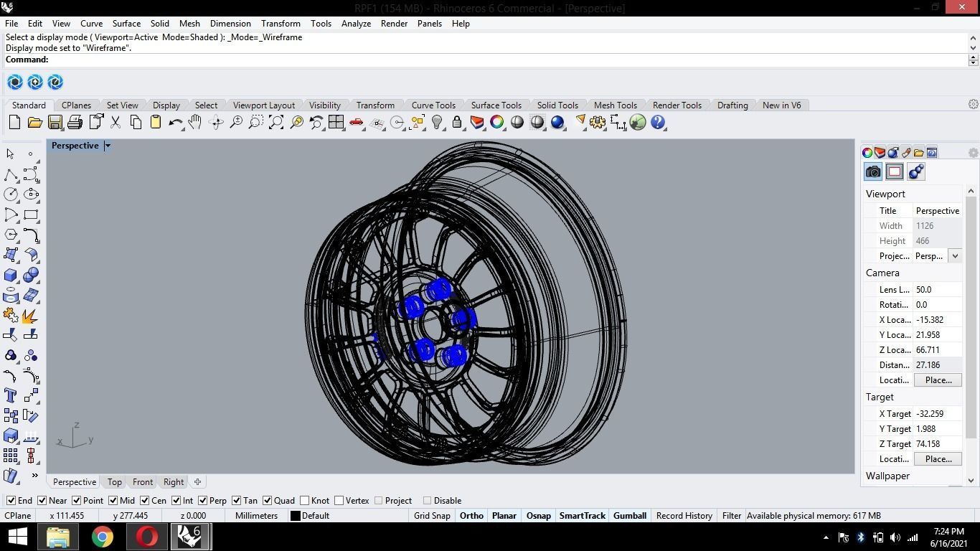The image size is (980, 551).
Task: Enable the Vertex osnap checkbox
Action: (339, 501)
